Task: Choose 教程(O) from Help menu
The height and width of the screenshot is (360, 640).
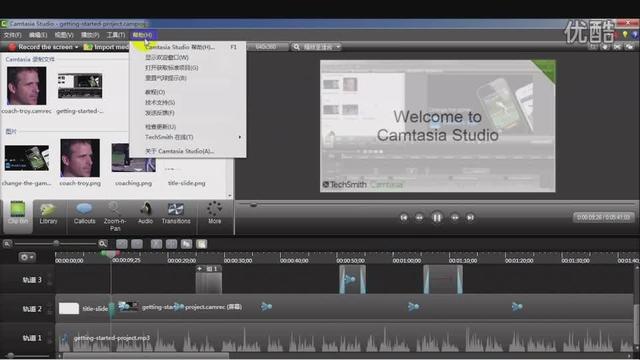Action: (188, 92)
